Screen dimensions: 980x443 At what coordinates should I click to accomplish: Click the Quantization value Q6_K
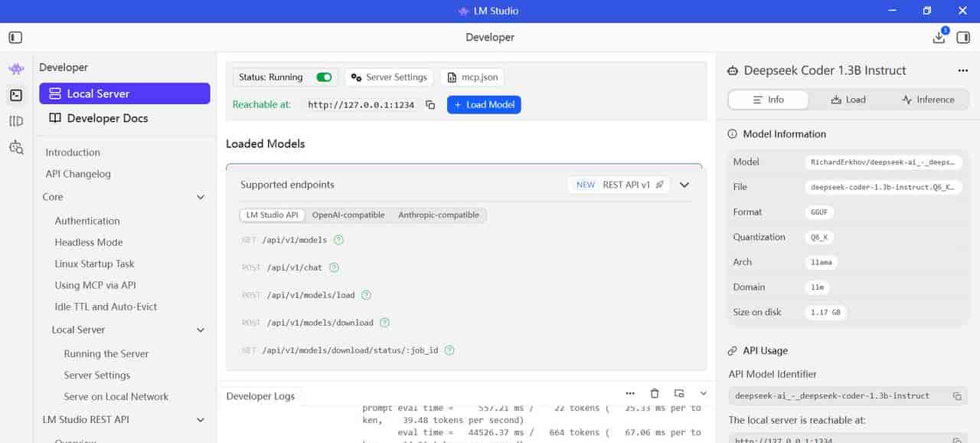tap(819, 238)
